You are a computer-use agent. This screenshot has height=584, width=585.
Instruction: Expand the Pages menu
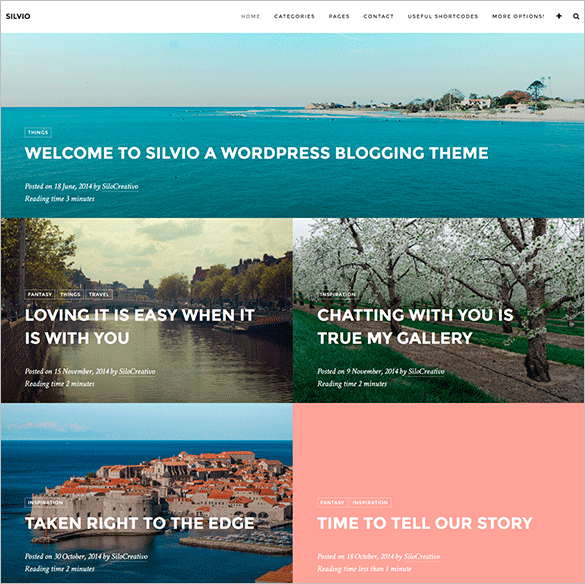(339, 16)
